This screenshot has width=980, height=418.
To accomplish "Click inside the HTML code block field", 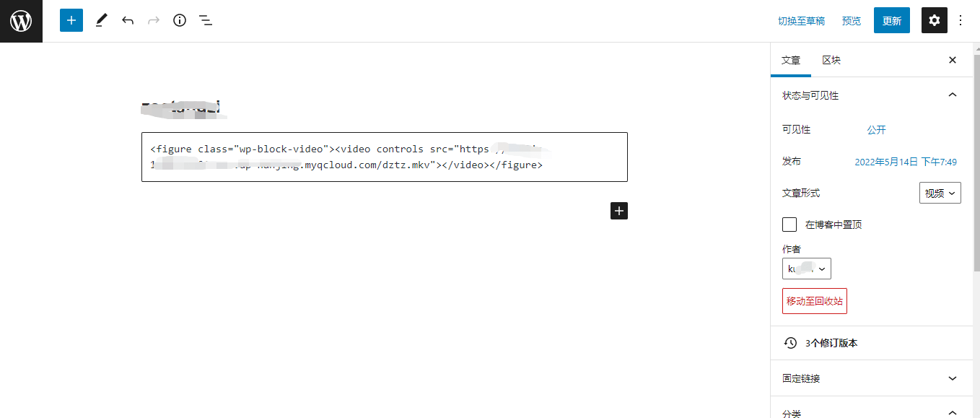I will coord(385,157).
